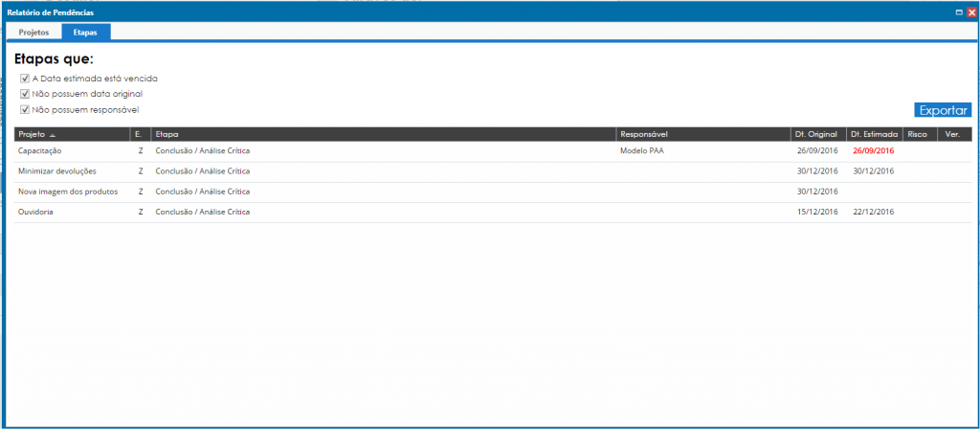Sort by Dt. Estimada column header
The height and width of the screenshot is (429, 980).
(x=875, y=134)
